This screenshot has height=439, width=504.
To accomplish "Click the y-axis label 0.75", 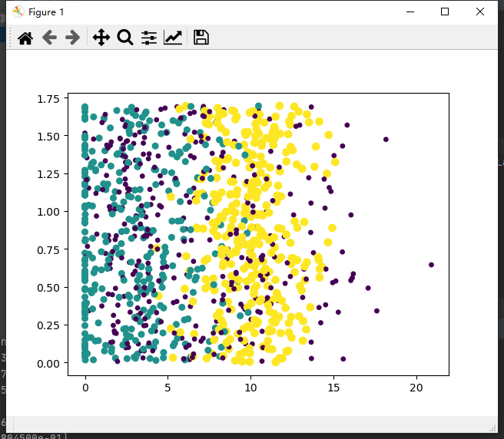I will tap(48, 250).
